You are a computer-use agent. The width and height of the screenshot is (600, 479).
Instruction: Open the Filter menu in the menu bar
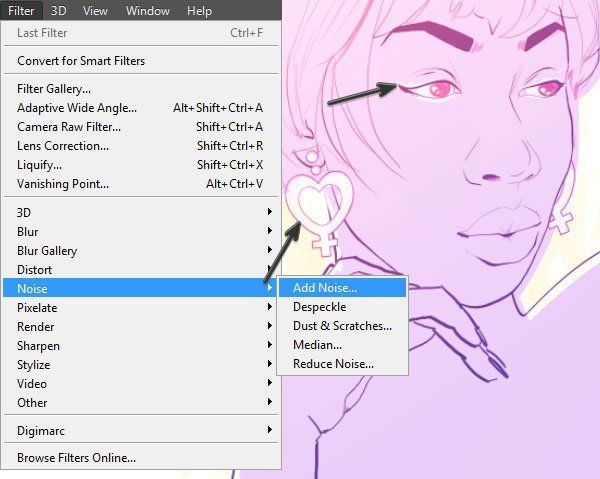pos(21,10)
